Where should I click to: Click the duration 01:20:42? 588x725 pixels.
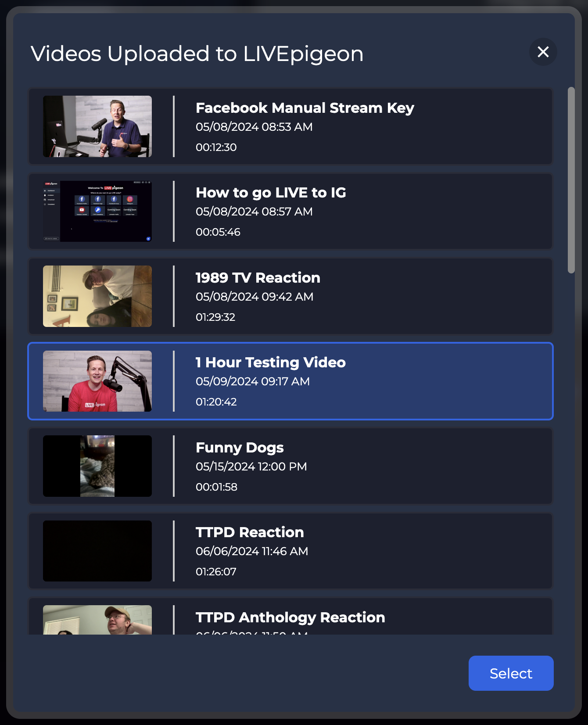coord(216,402)
